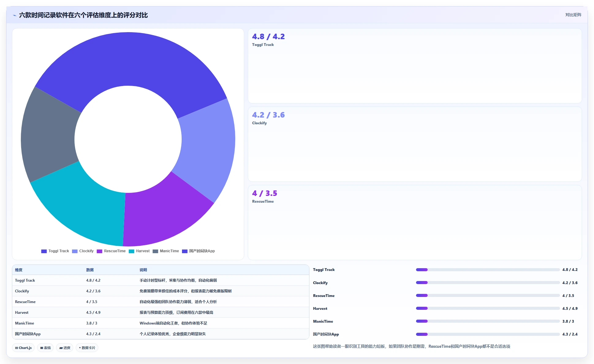The image size is (594, 364).
Task: Click 4.5 / 4.9 in the table's 数据 column
Action: pyautogui.click(x=93, y=313)
